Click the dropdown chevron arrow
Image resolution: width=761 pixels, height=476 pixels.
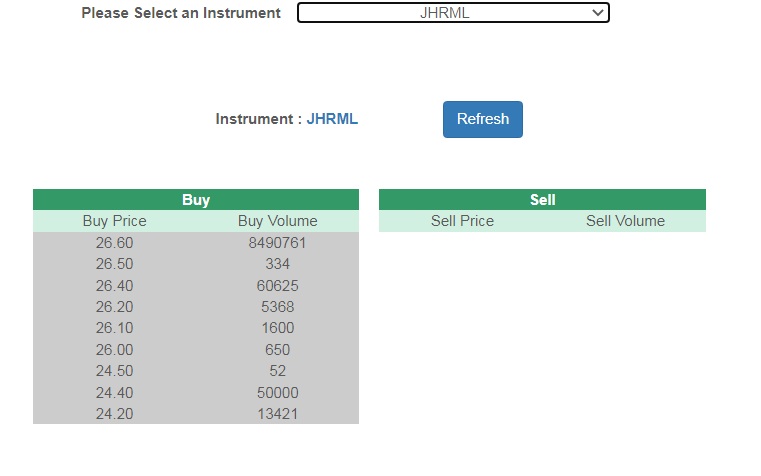598,13
